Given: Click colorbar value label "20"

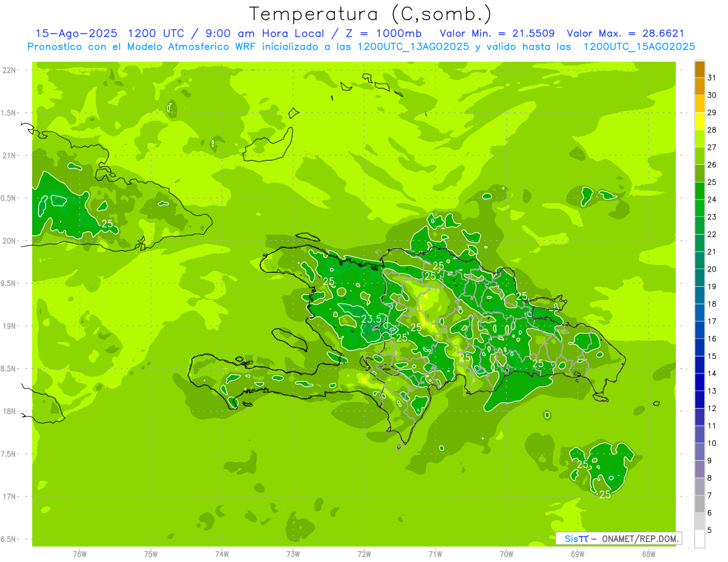Looking at the screenshot, I should (x=712, y=269).
